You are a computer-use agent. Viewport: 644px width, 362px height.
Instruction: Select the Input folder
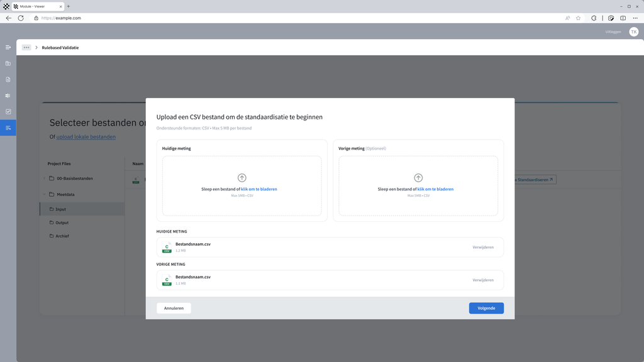coord(82,209)
